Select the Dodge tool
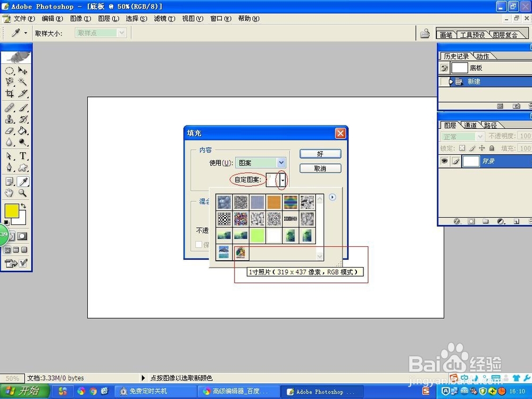Screen dimensions: 532x399 point(22,142)
